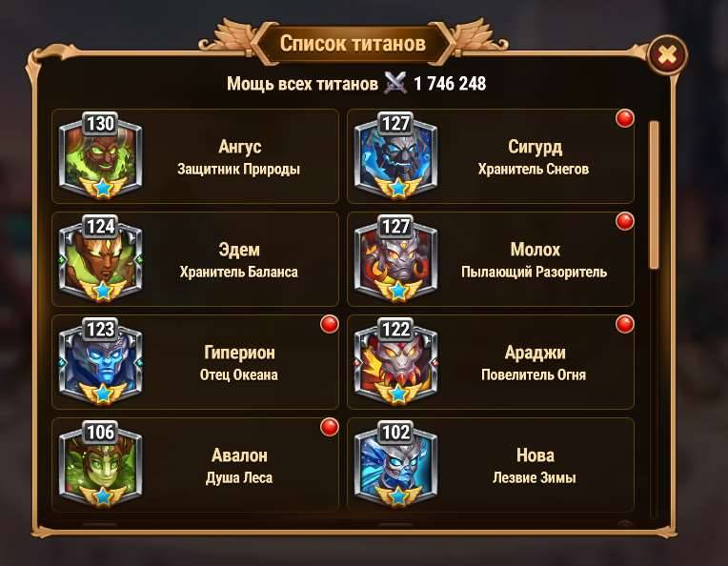The width and height of the screenshot is (728, 566).
Task: Click crossed swords total power icon
Action: 395,84
